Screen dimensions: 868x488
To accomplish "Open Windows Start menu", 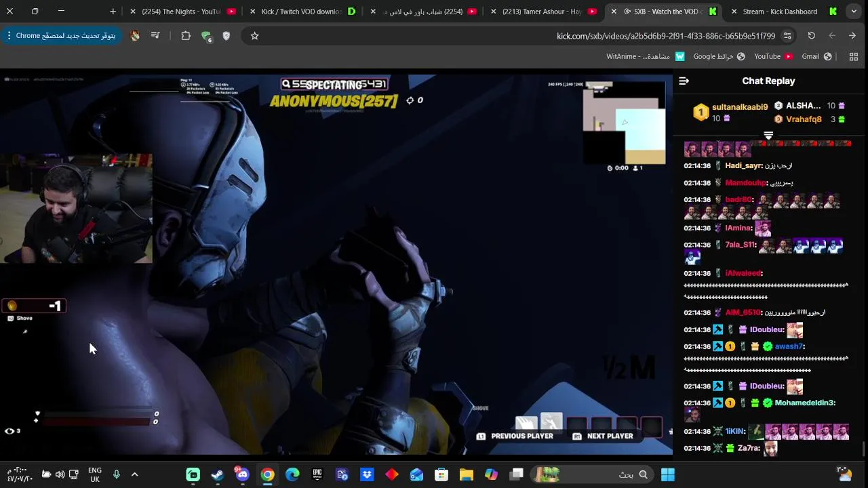I will tap(667, 474).
